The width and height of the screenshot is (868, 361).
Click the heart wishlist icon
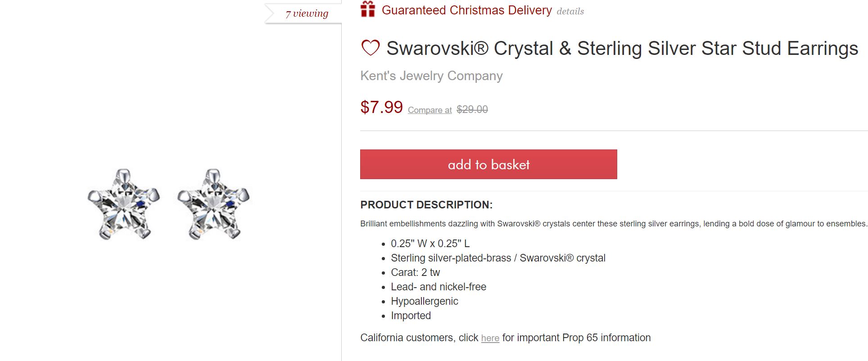pos(371,48)
